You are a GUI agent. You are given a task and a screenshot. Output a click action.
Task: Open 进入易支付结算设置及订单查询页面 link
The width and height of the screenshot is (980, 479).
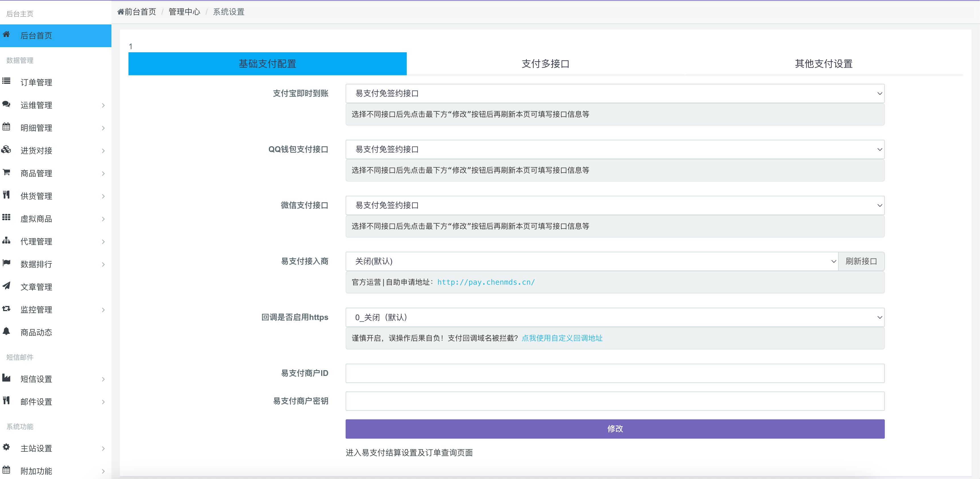409,452
